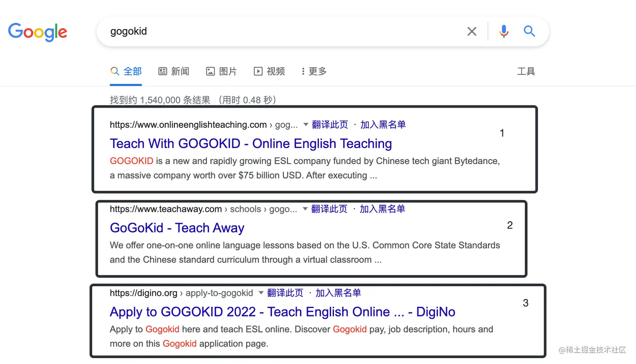
Task: Start voice search with microphone icon
Action: point(503,32)
